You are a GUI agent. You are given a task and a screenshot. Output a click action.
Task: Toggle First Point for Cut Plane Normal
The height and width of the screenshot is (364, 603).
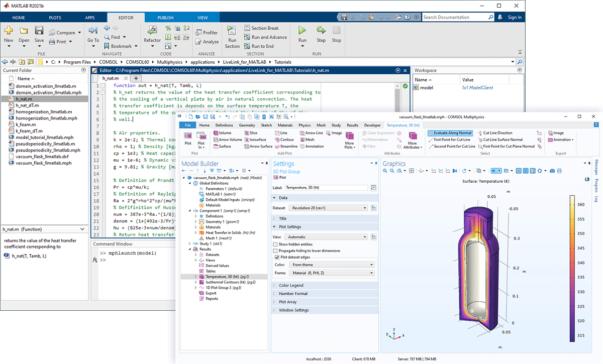pyautogui.click(x=506, y=146)
